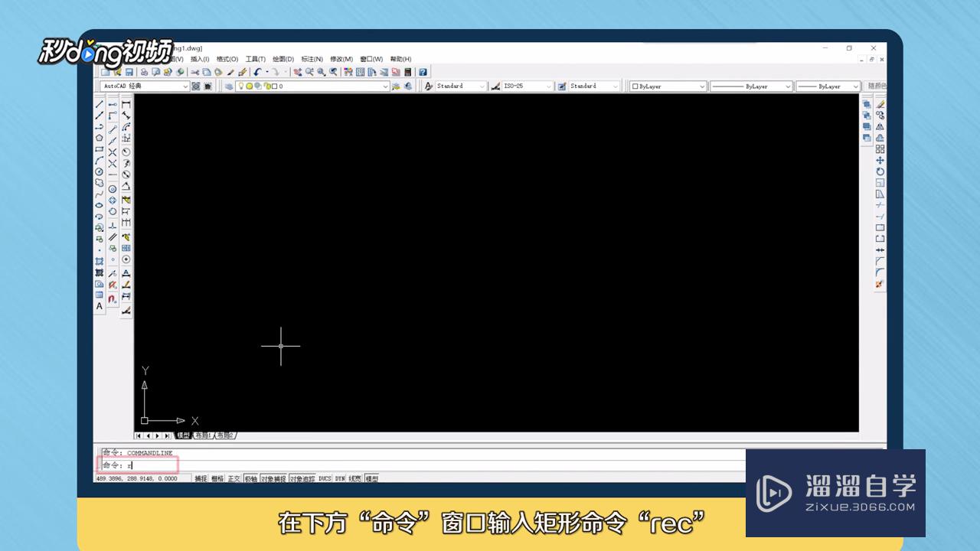Select the Multiline Text tool

coord(99,306)
